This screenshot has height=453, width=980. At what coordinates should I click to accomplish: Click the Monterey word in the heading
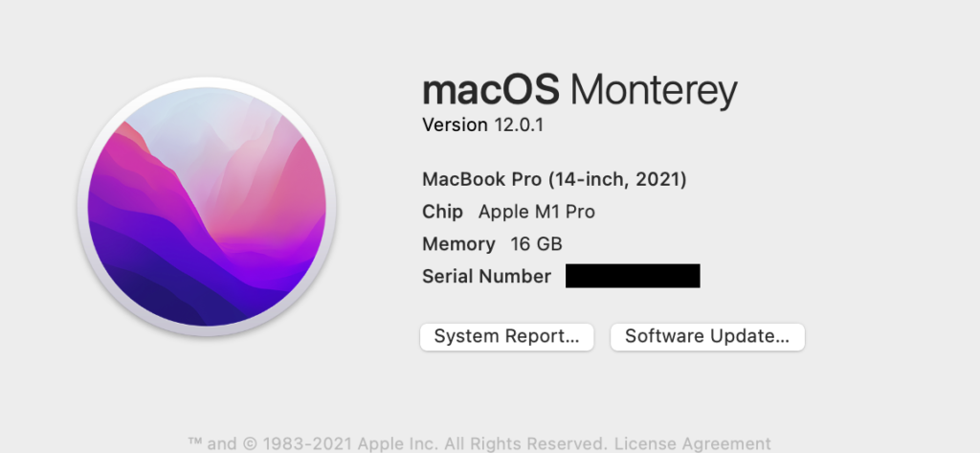[x=654, y=92]
